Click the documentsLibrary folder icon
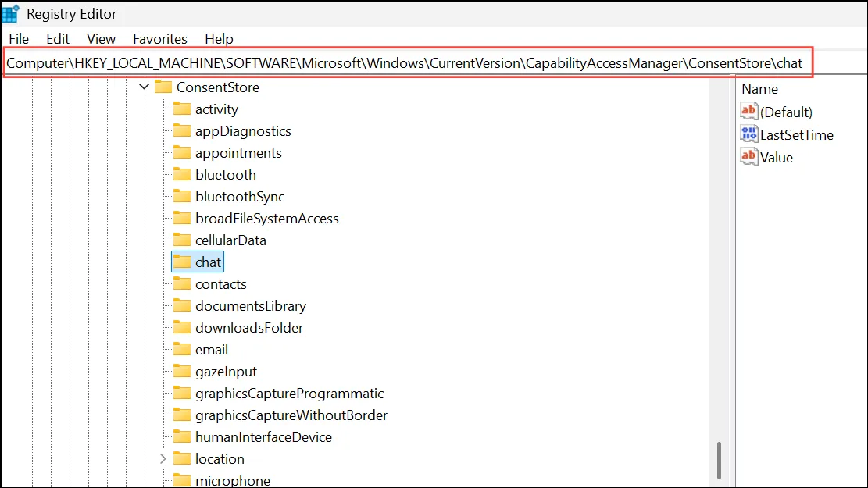Image resolution: width=868 pixels, height=488 pixels. (x=181, y=305)
